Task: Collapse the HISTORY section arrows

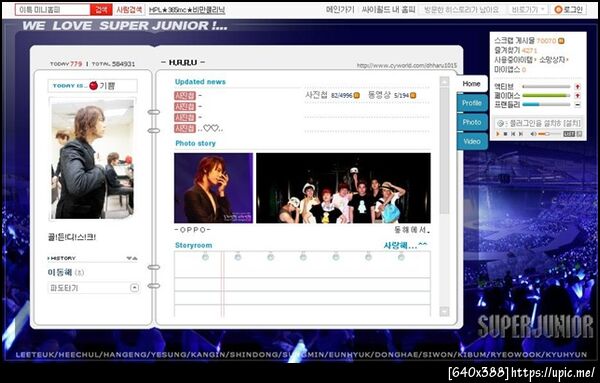Action: coord(132,258)
